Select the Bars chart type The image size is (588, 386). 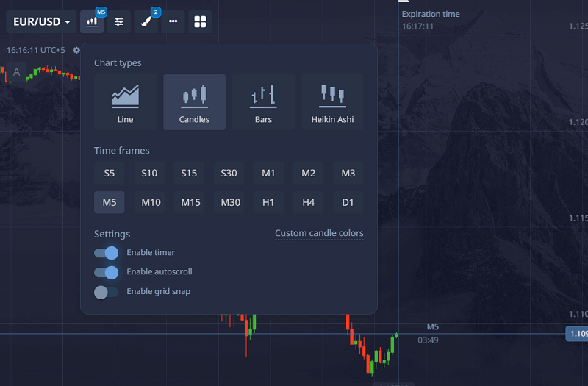point(263,102)
